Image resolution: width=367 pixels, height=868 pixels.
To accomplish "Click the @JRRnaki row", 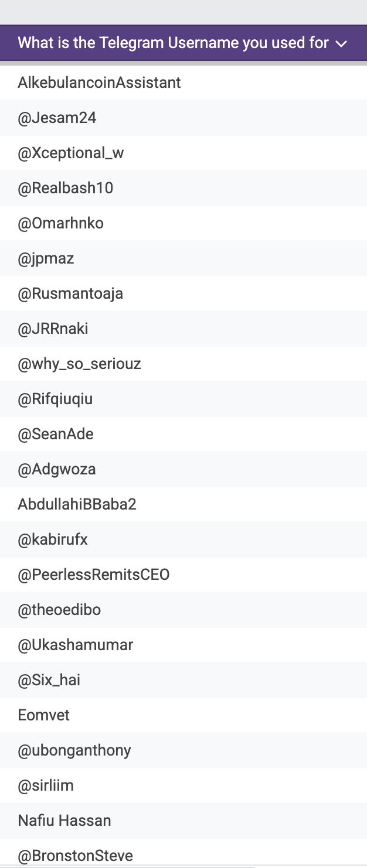I will pyautogui.click(x=183, y=329).
